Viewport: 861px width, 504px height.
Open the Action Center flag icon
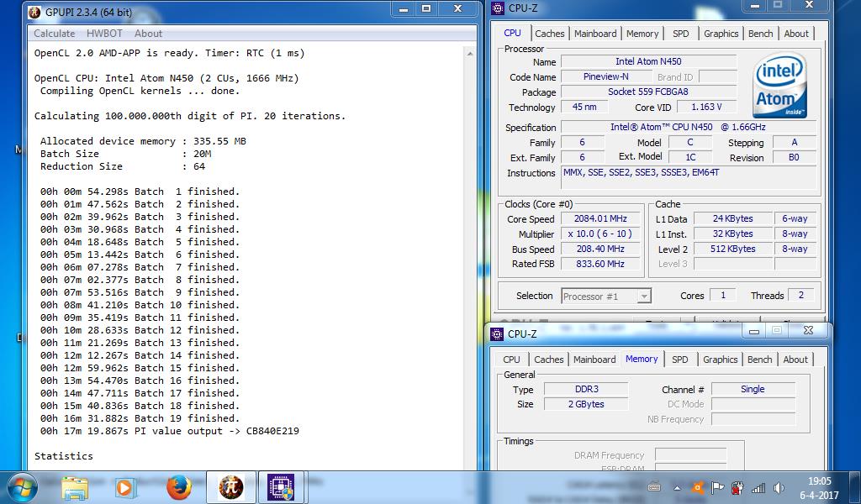click(717, 487)
